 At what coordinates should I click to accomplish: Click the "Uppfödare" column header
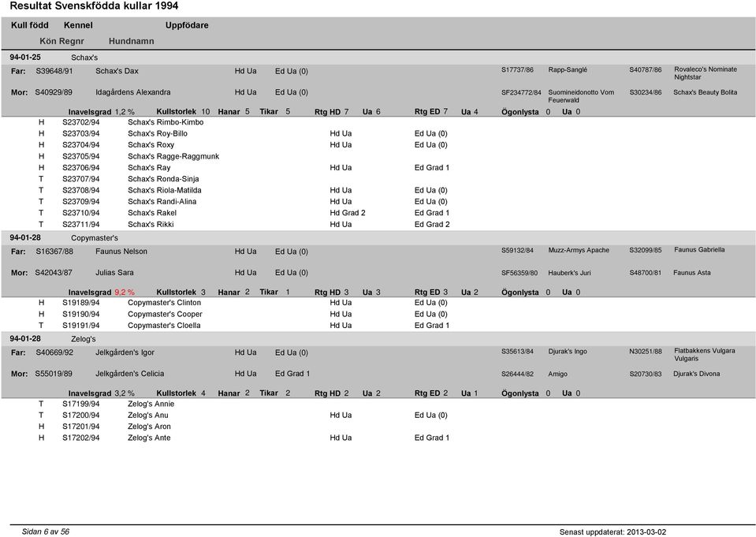click(187, 25)
